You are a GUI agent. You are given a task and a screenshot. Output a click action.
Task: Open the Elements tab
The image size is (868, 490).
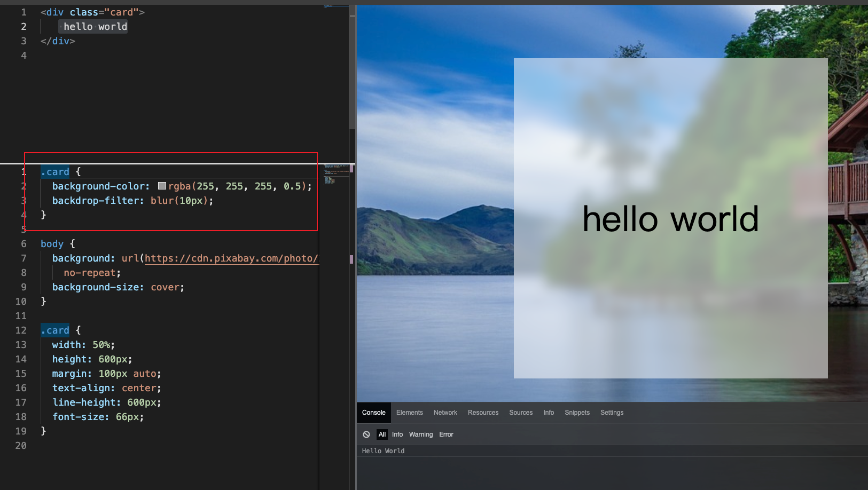pyautogui.click(x=410, y=413)
